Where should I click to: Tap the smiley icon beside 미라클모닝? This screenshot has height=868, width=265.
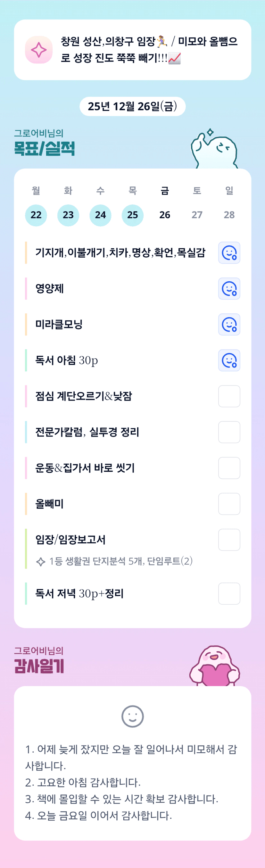point(229,325)
